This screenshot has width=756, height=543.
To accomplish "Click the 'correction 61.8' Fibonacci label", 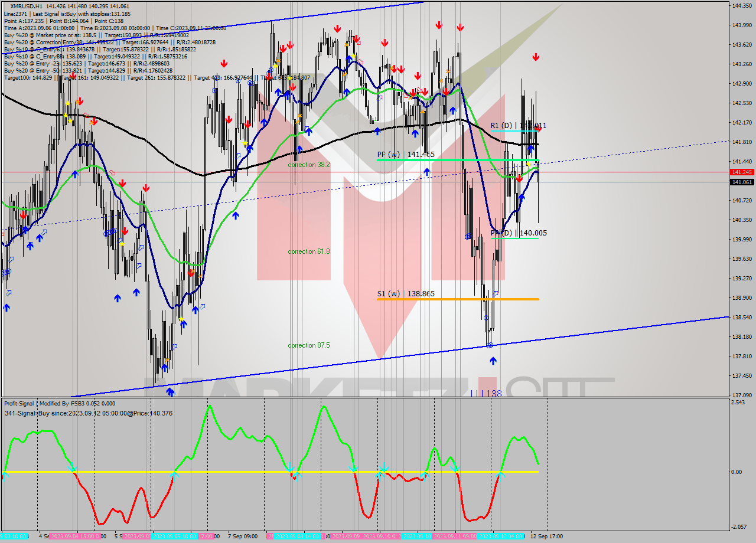I will tap(309, 251).
